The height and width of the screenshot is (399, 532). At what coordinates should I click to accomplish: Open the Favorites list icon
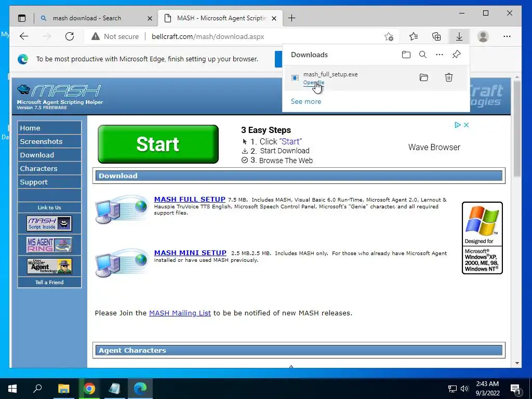point(413,36)
